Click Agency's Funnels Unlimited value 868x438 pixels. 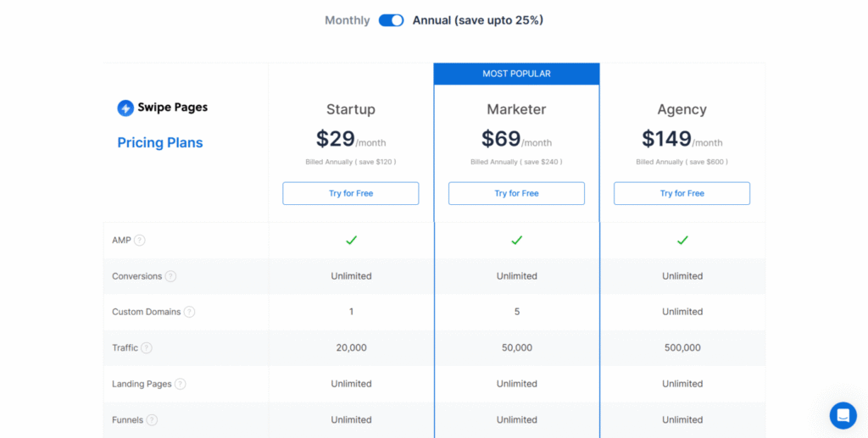[x=682, y=419]
